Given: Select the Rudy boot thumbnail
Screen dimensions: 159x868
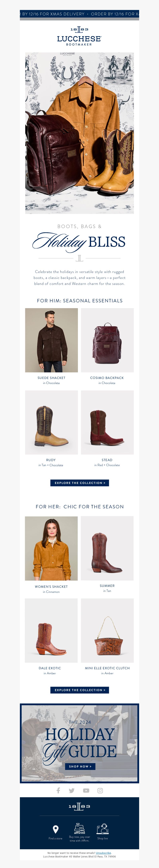Looking at the screenshot, I should click(51, 422).
